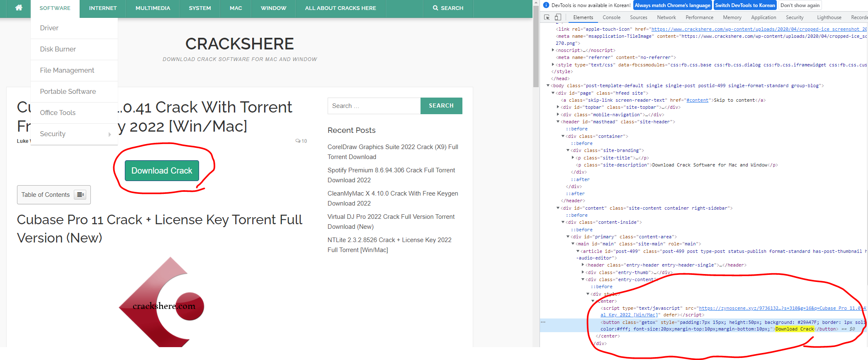Open the MULTIMEDIA menu
This screenshot has width=868, height=360.
[x=153, y=8]
